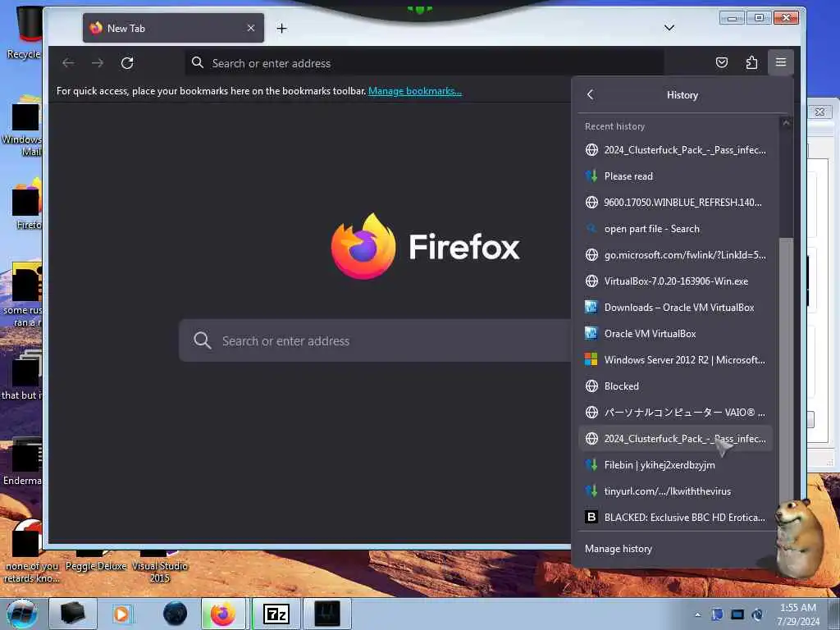This screenshot has height=630, width=840.
Task: Open Windows Media Player taskbar icon
Action: (121, 614)
